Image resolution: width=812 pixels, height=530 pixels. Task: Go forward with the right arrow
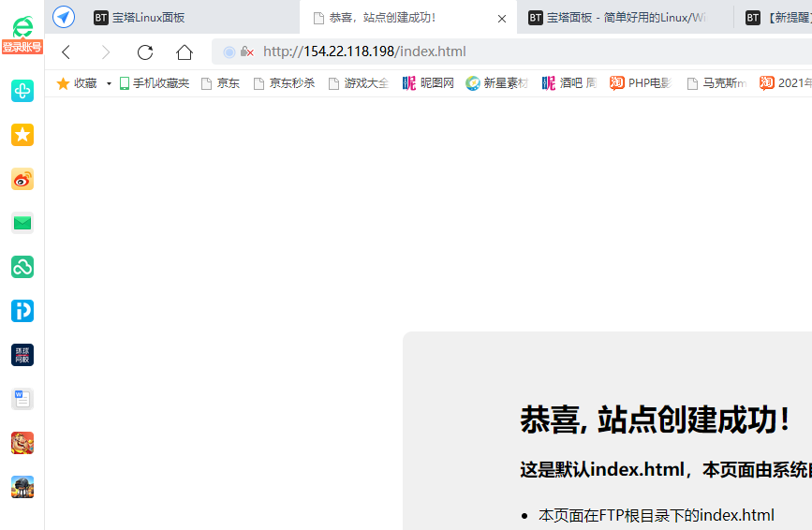[106, 52]
